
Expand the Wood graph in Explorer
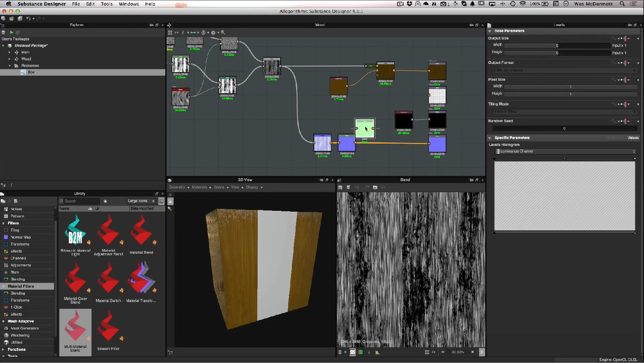click(x=9, y=59)
